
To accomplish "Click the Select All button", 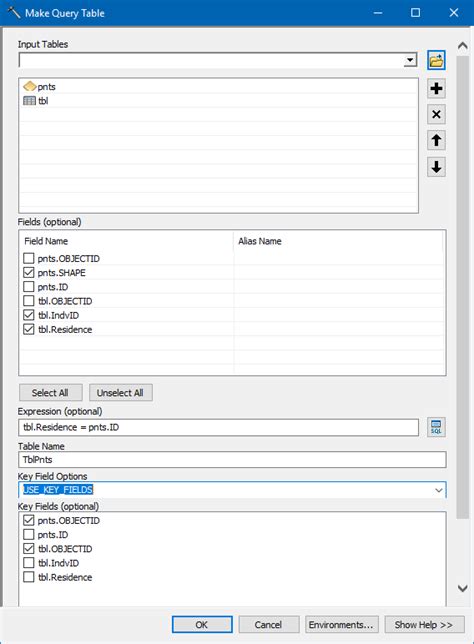I will 51,393.
